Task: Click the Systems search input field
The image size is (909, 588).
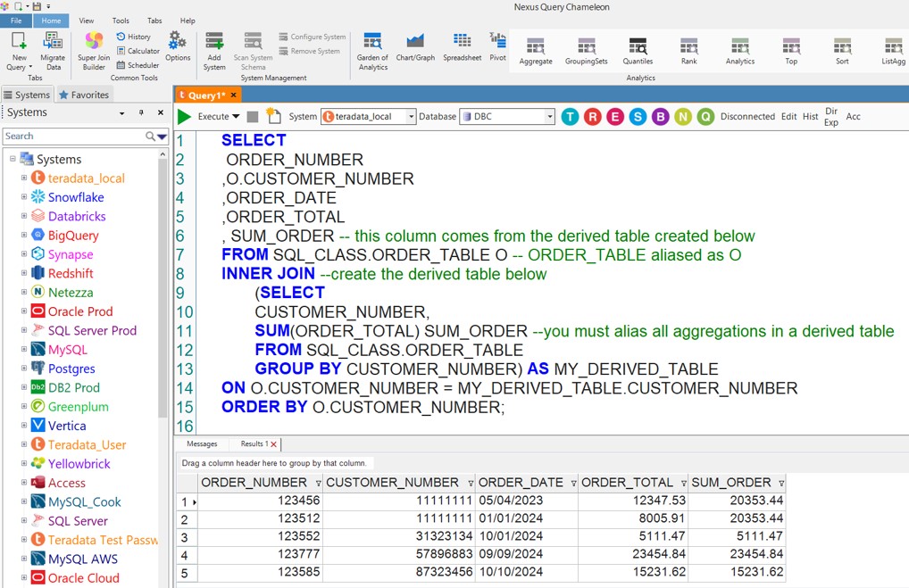Action: [73, 137]
